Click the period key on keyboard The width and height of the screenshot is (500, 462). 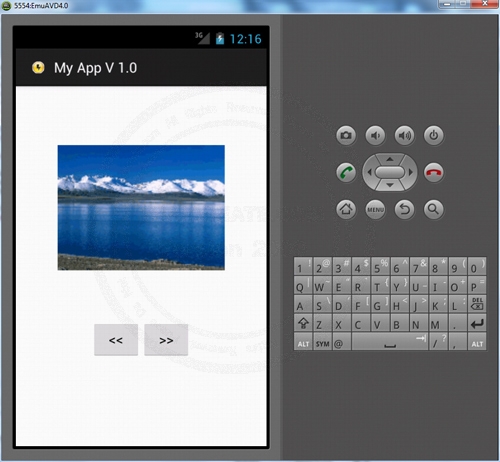458,323
